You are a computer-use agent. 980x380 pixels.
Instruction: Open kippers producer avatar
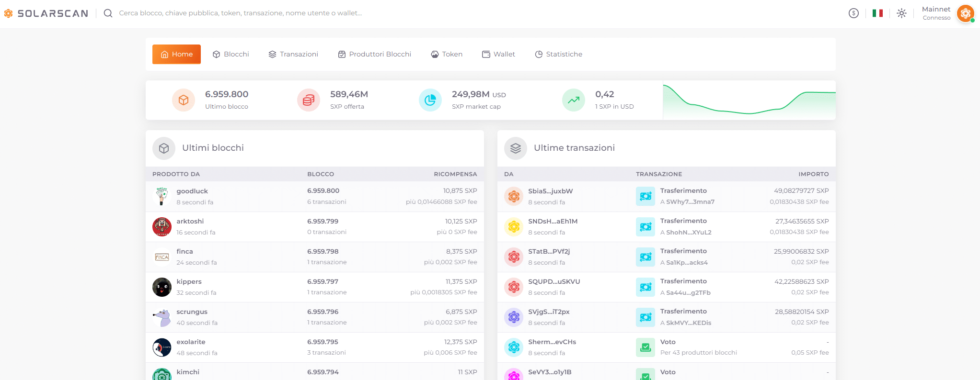click(162, 287)
